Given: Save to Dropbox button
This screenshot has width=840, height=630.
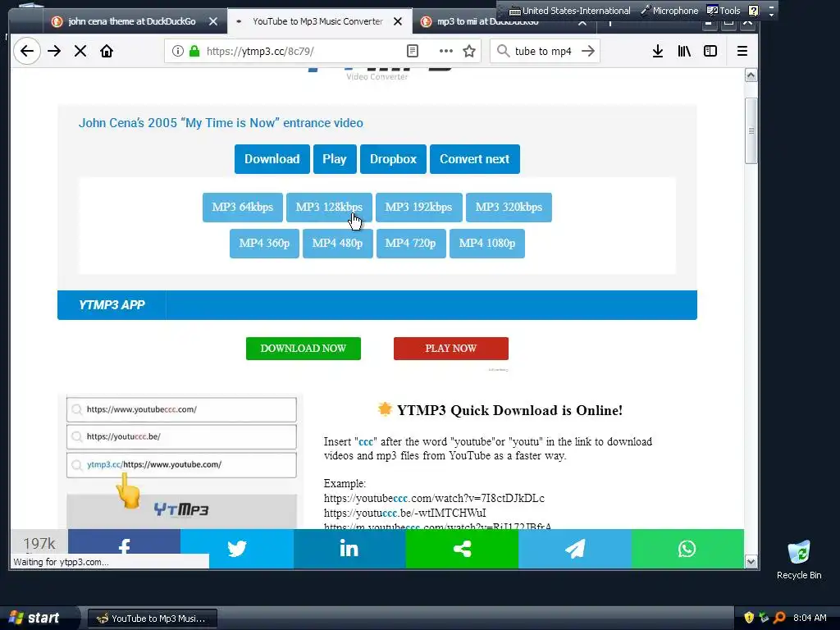Looking at the screenshot, I should 393,159.
